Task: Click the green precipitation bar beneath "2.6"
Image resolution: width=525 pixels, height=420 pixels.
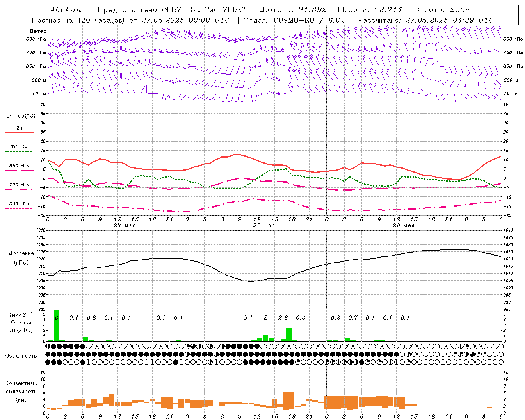Action: coord(289,335)
